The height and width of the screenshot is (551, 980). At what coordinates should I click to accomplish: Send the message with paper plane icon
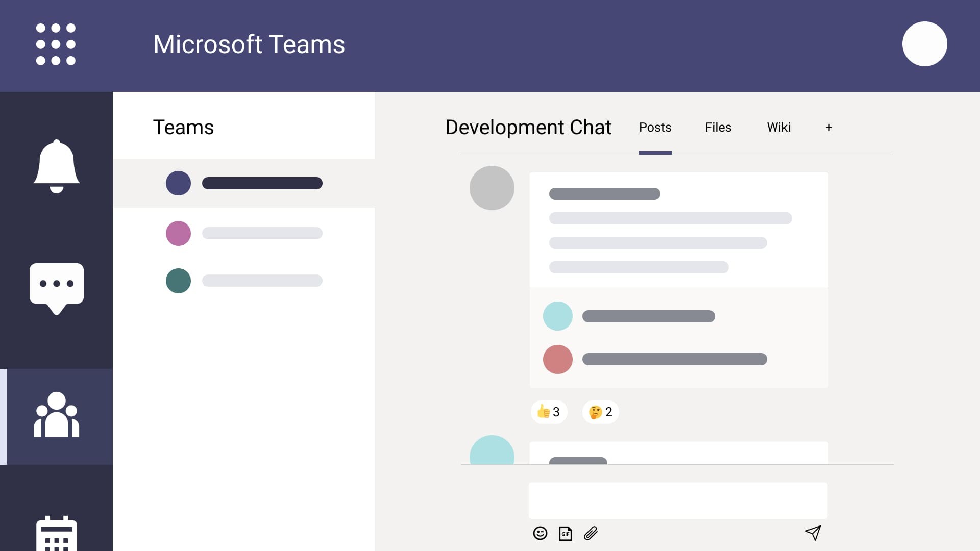[x=813, y=533]
